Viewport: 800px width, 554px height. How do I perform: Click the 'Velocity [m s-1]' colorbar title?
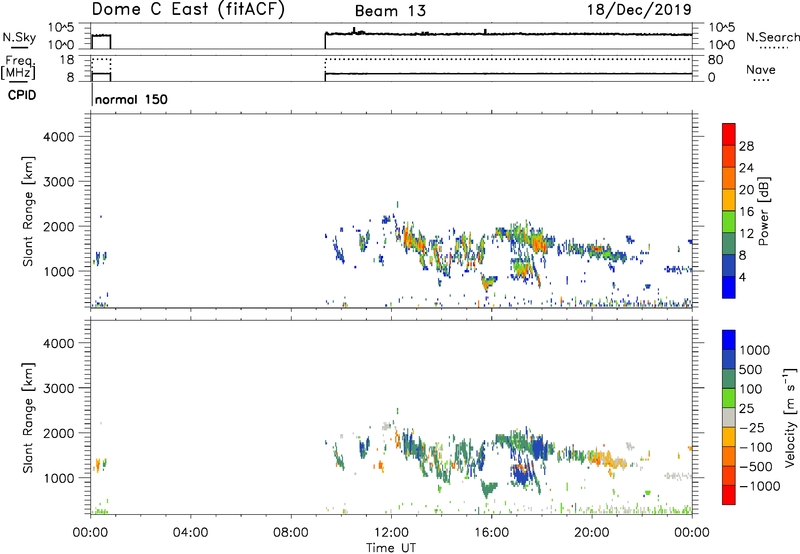point(790,417)
